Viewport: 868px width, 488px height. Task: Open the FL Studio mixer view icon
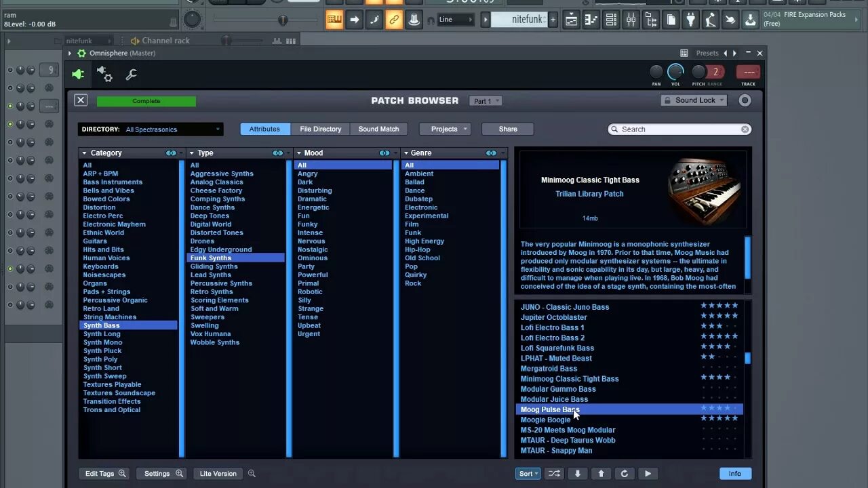click(631, 20)
